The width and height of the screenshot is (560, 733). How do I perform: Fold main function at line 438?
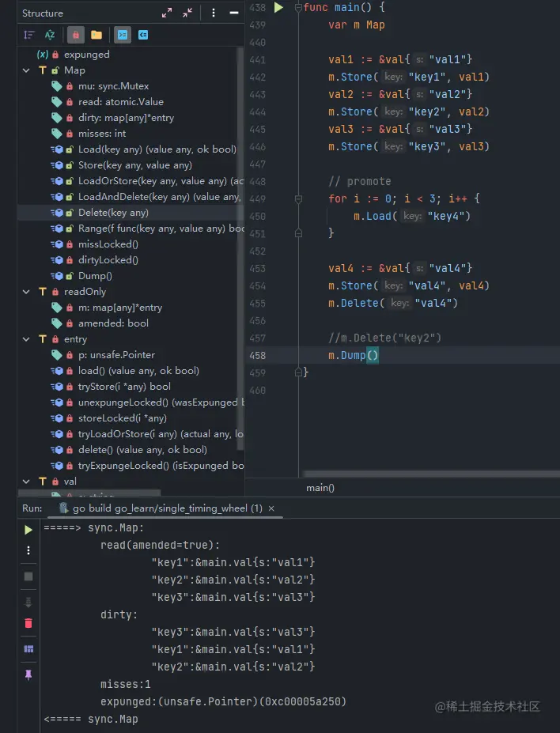298,7
